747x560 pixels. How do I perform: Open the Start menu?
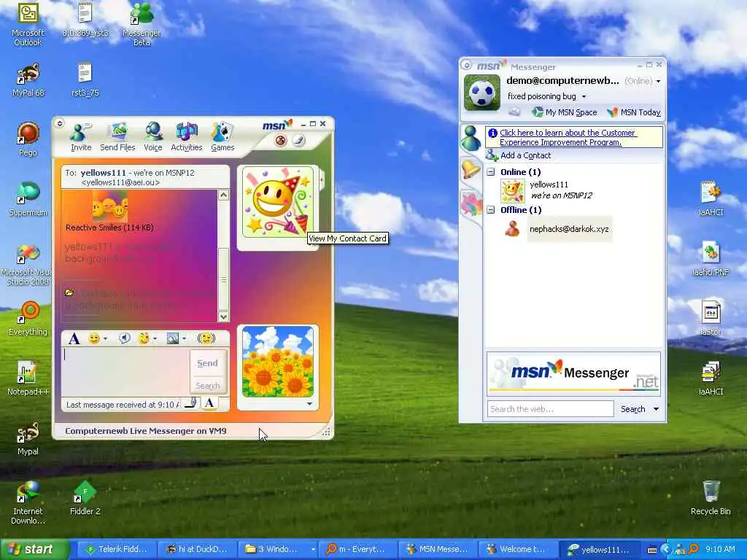[x=35, y=549]
